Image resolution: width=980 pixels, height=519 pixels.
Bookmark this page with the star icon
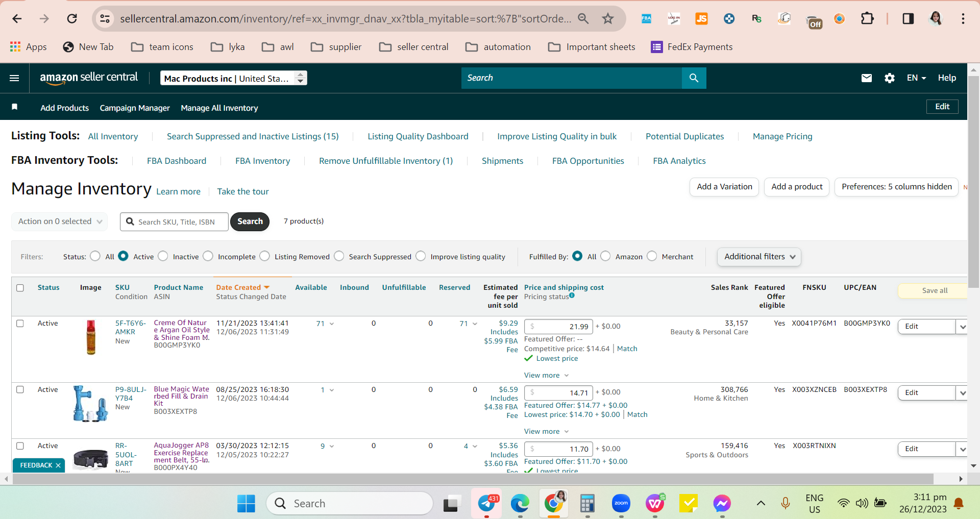pos(607,19)
